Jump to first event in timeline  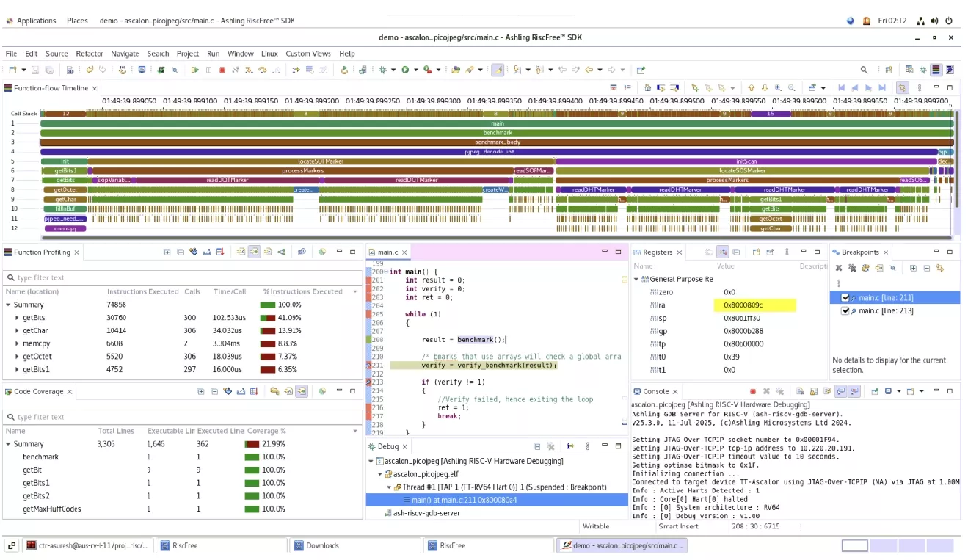pos(841,87)
